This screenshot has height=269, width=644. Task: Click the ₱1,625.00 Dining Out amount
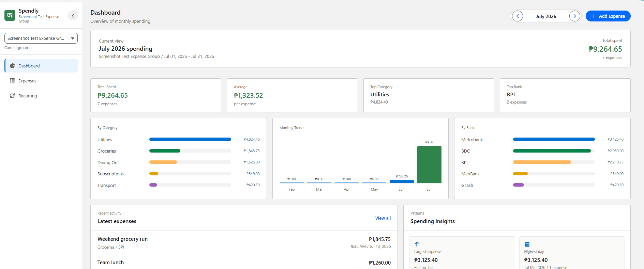(252, 162)
